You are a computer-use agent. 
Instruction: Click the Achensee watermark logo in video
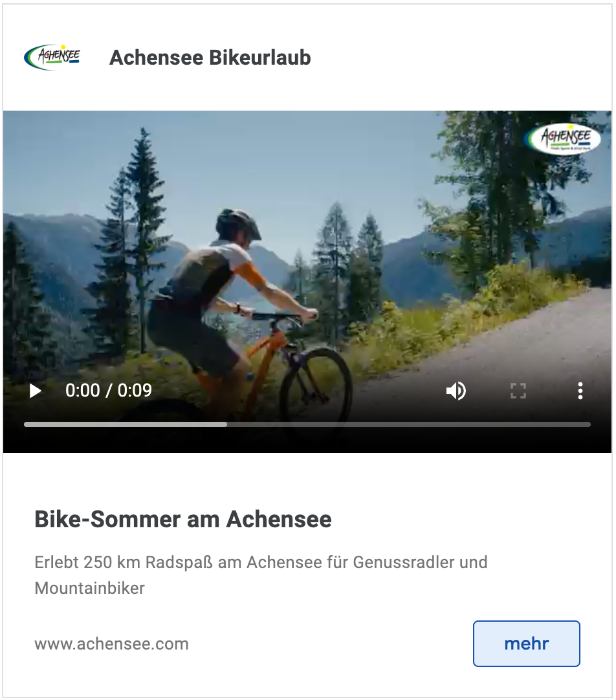(563, 138)
